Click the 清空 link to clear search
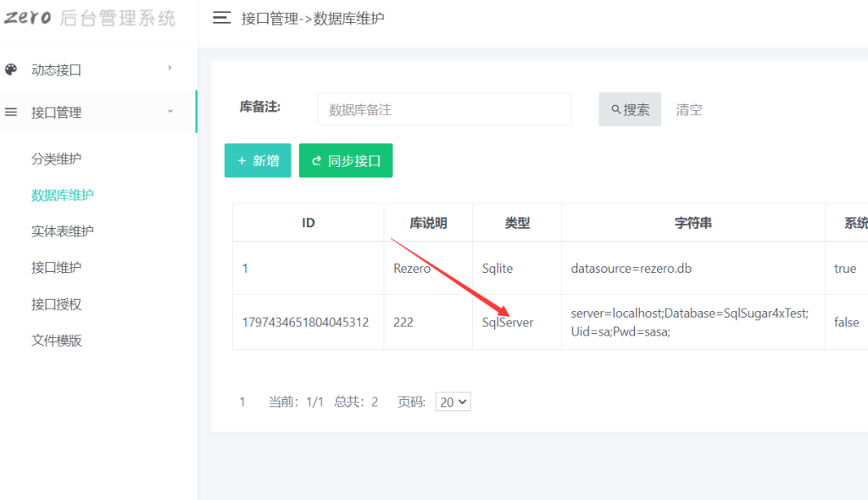 [x=688, y=109]
